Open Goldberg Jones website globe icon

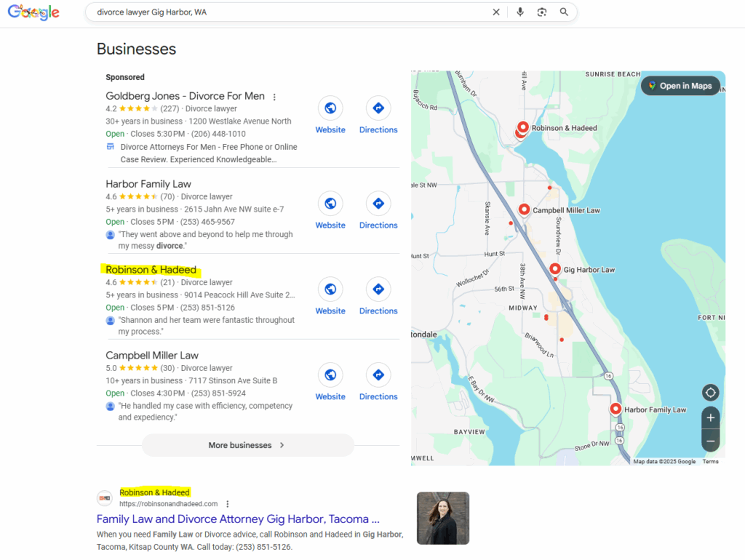pyautogui.click(x=330, y=108)
